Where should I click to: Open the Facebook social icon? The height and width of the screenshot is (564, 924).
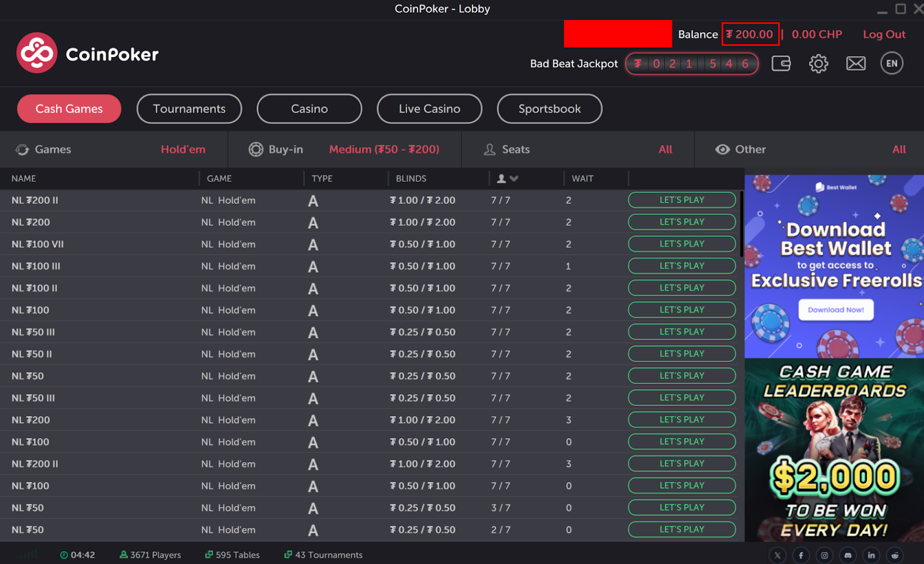801,555
